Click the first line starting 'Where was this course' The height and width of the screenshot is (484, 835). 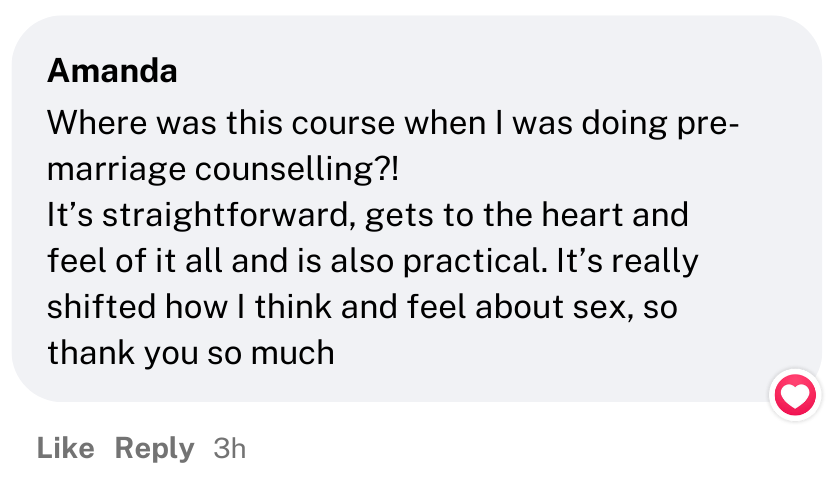393,124
